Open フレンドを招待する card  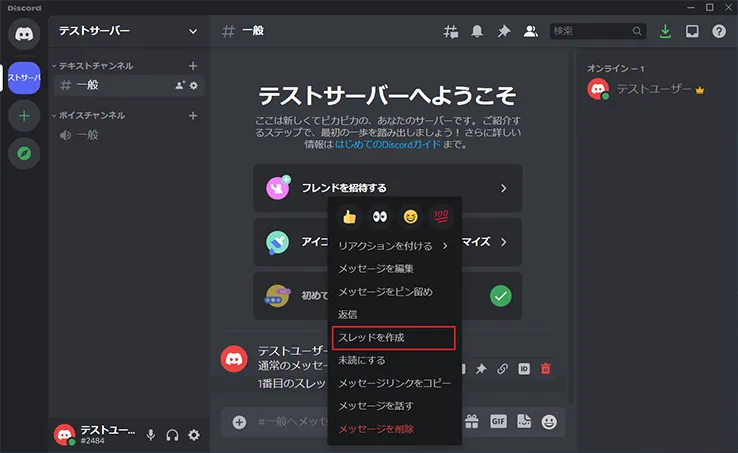387,188
